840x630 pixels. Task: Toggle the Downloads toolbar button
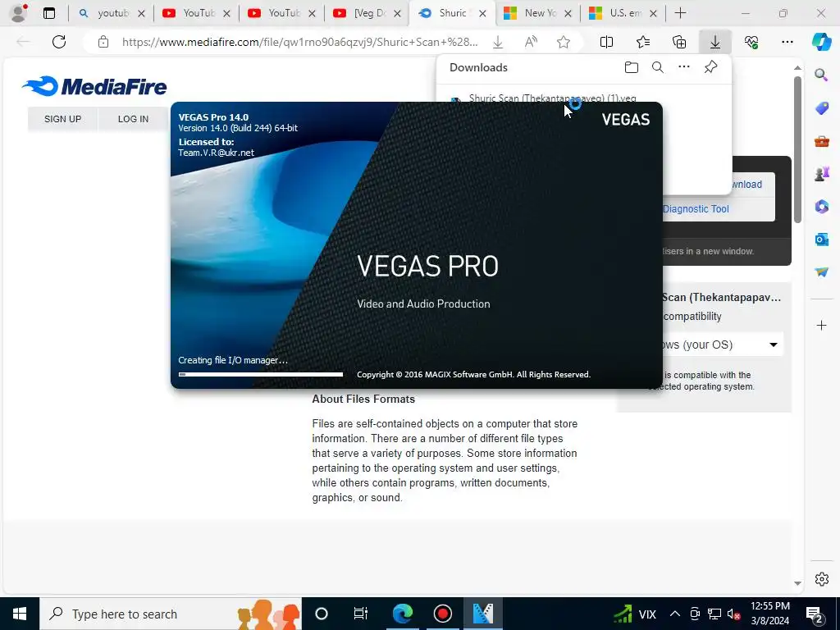click(715, 42)
